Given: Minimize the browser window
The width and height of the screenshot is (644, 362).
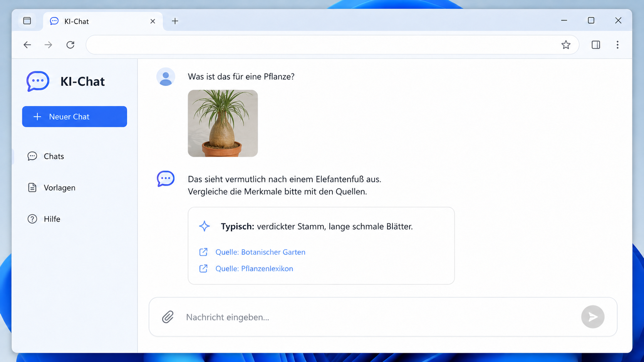Looking at the screenshot, I should 564,20.
